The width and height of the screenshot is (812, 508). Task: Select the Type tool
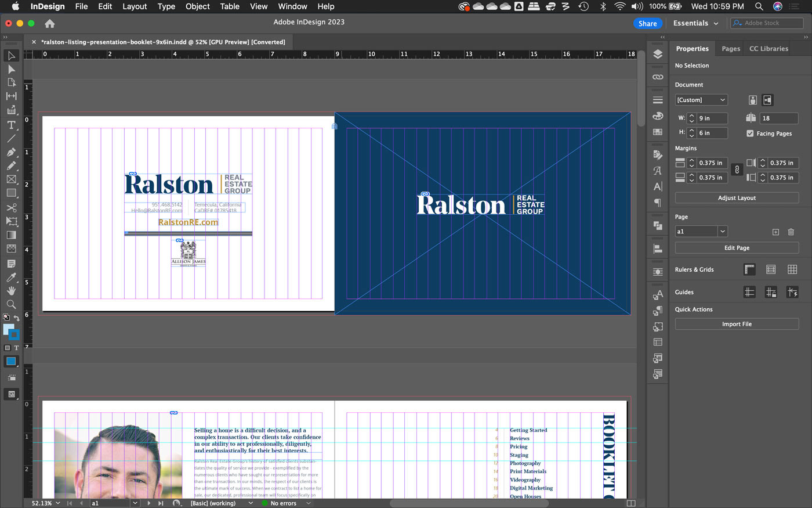tap(11, 125)
